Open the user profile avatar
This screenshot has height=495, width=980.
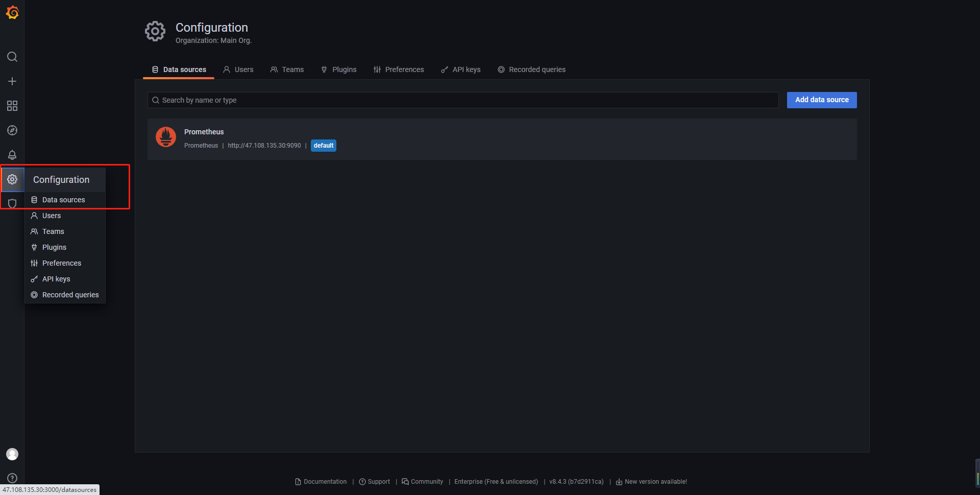tap(12, 454)
